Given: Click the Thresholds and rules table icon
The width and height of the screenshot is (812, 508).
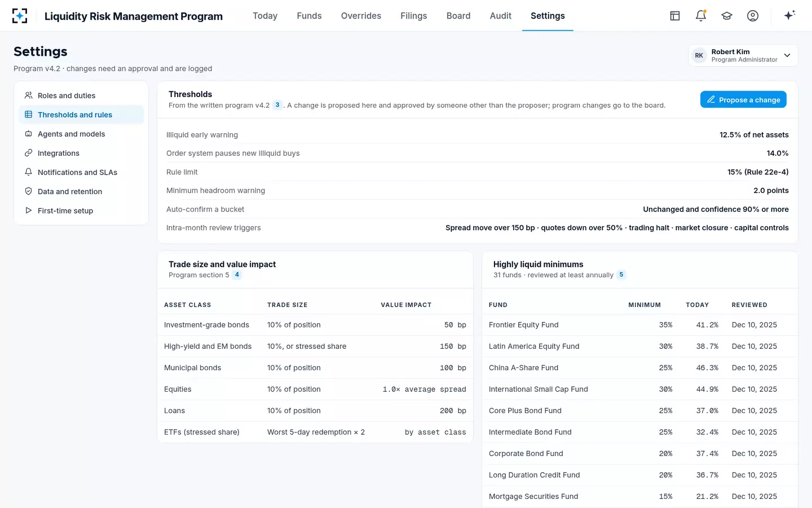Looking at the screenshot, I should pyautogui.click(x=28, y=115).
